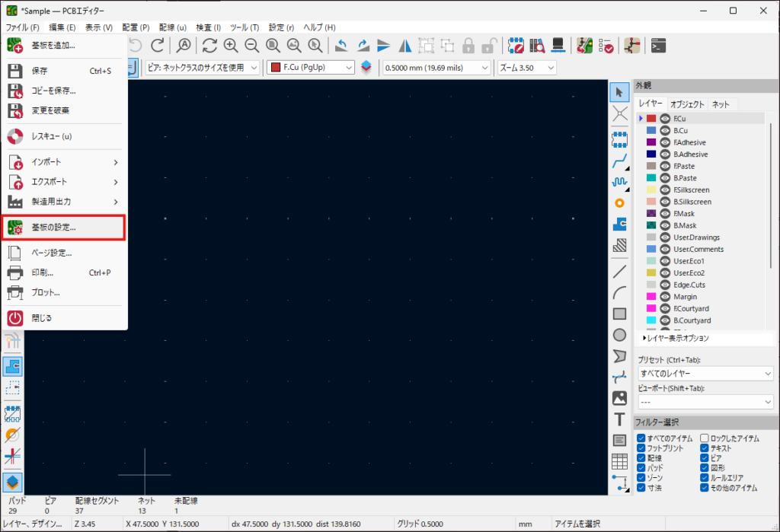This screenshot has height=532, width=780.
Task: Hide the B.Cu layer with eye icon
Action: pos(665,130)
